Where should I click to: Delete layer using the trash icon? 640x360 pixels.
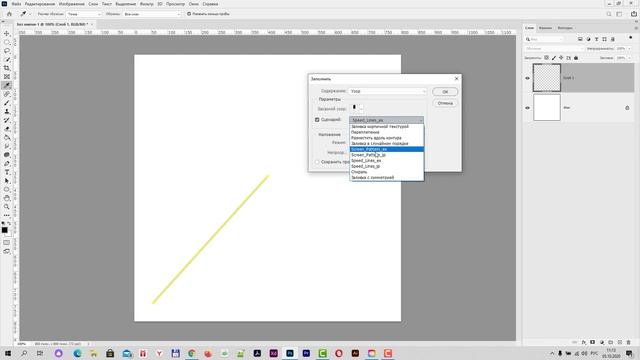pos(629,342)
